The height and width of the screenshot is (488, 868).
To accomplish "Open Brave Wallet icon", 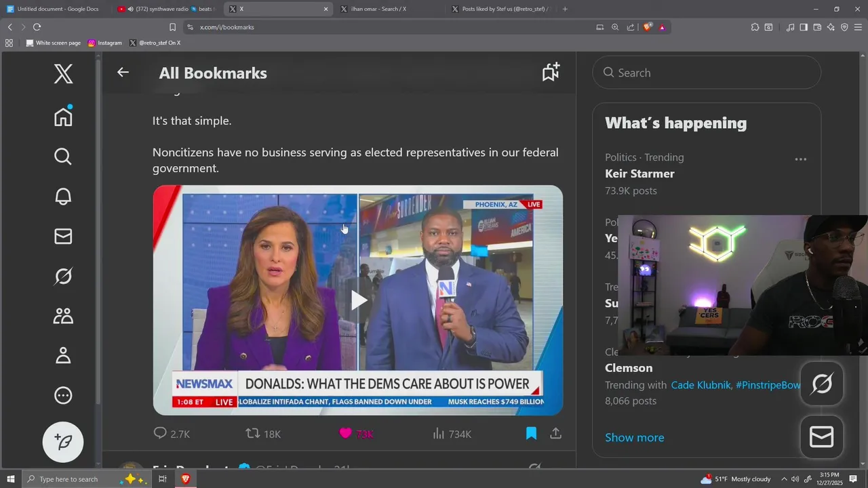I will (x=817, y=27).
